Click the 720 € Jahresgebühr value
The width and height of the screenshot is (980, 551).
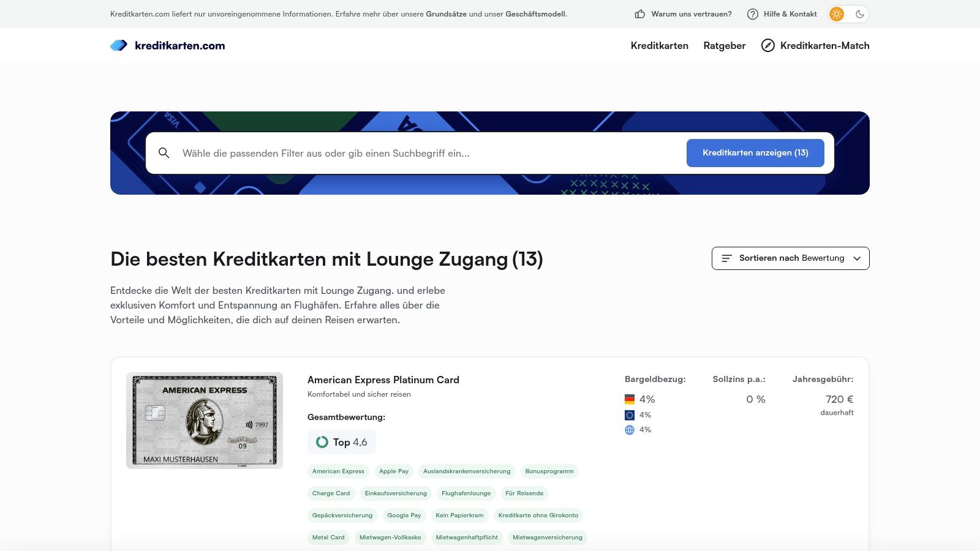click(840, 399)
